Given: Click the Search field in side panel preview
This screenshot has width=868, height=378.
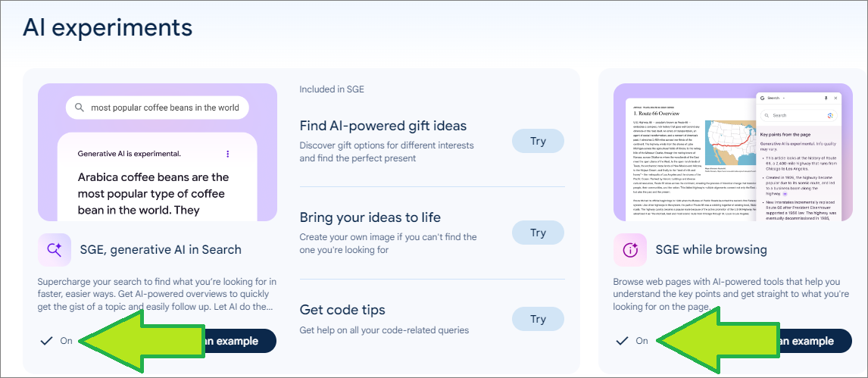Looking at the screenshot, I should (798, 115).
